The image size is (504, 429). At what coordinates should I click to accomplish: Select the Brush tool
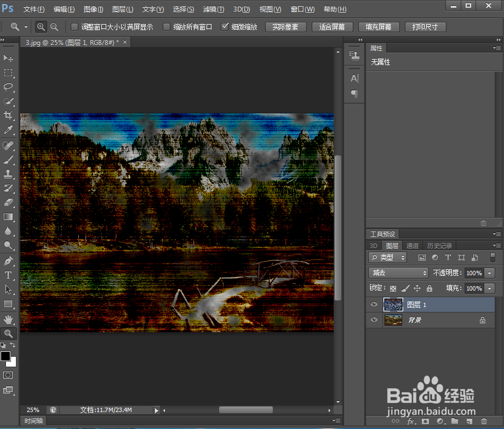tap(8, 160)
